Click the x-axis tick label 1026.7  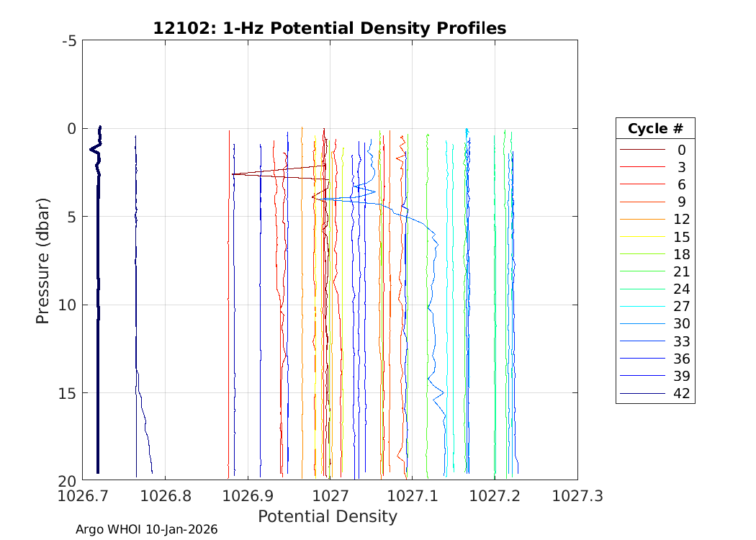tap(83, 495)
